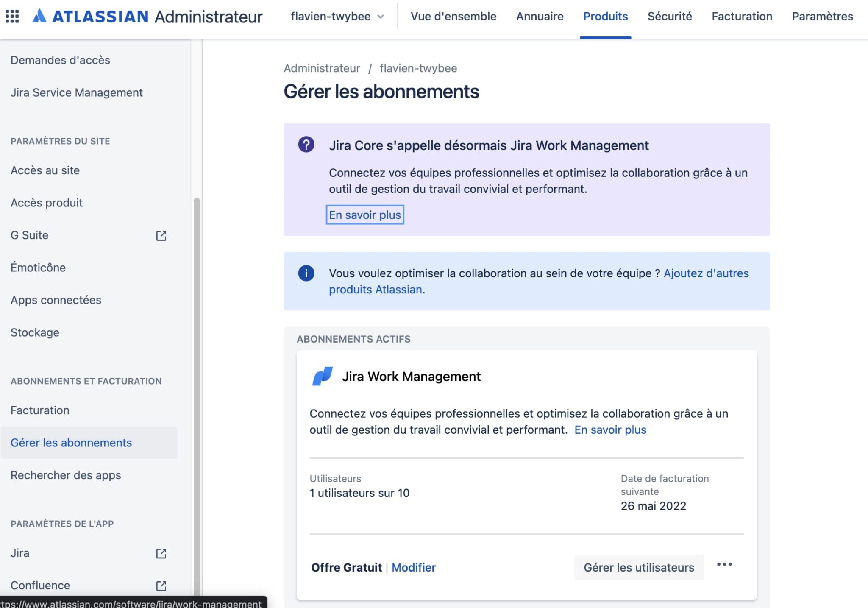The image size is (868, 608).
Task: Click the PARAMÈTRES DE L'APP section header
Action: [62, 524]
